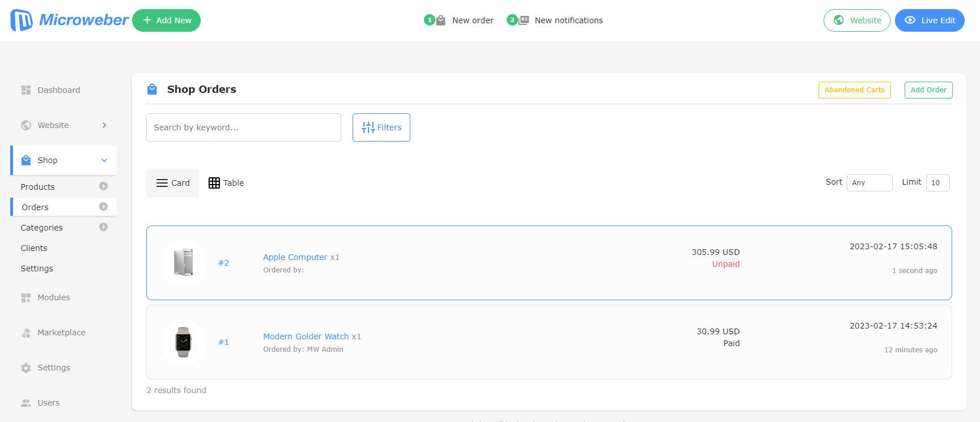This screenshot has height=422, width=980.
Task: Open Dashboard from the sidebar
Action: [58, 90]
